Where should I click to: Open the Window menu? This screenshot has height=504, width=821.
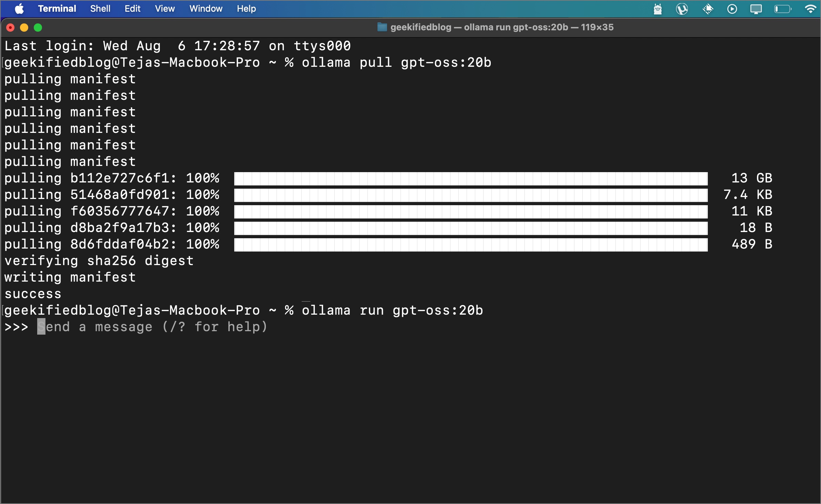click(x=206, y=9)
